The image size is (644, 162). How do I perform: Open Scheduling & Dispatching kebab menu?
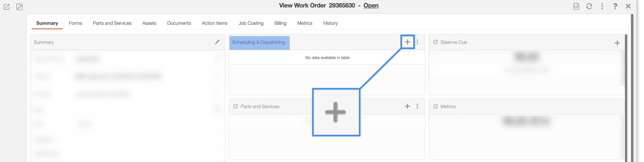[417, 42]
